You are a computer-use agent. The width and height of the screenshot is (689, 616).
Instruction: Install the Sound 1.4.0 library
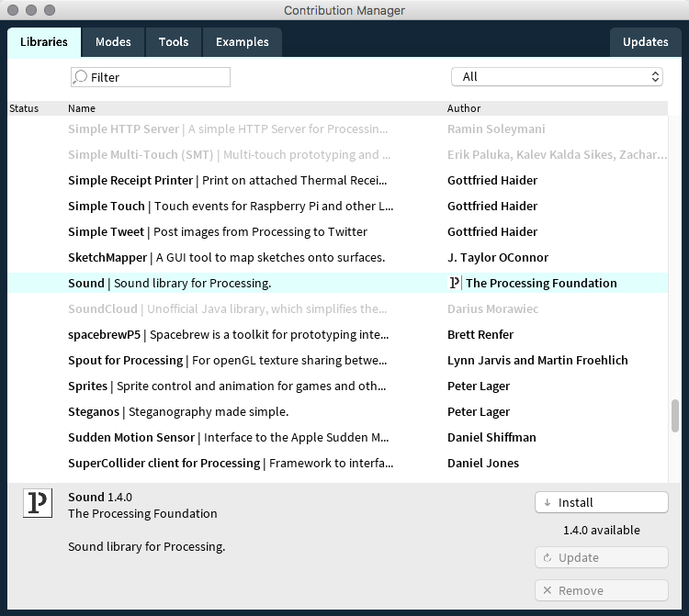pyautogui.click(x=602, y=502)
